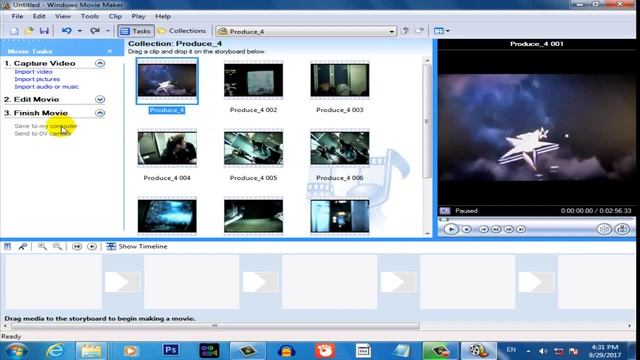Select the Produce_4 005 clip thumbnail
This screenshot has height=360, width=640.
[253, 148]
